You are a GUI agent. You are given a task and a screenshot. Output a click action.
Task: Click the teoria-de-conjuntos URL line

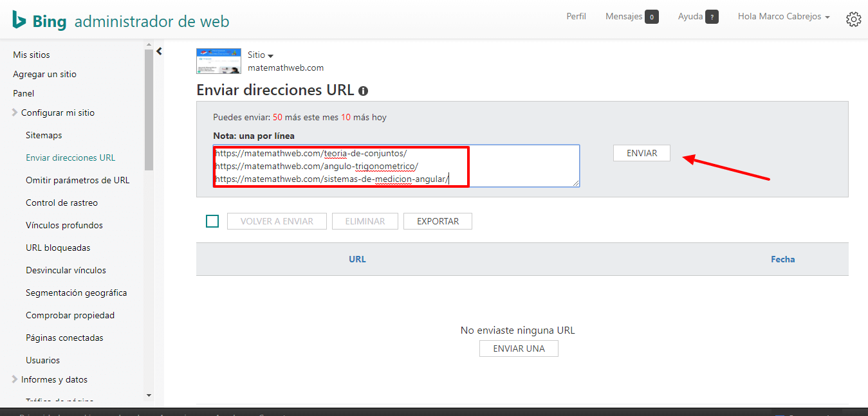tap(311, 154)
